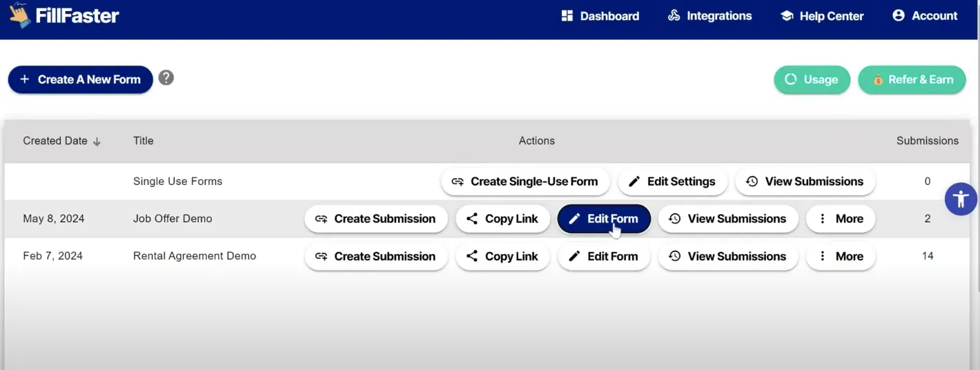Image resolution: width=980 pixels, height=370 pixels.
Task: Go to the Help Center
Action: click(822, 16)
